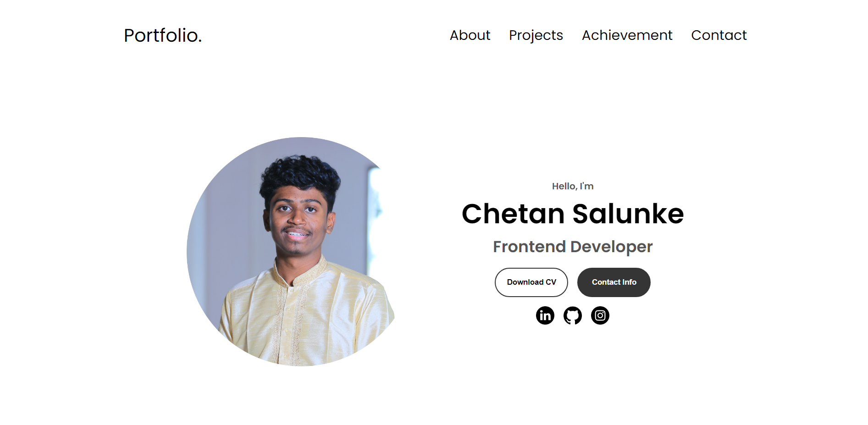Screen dimensions: 868x425
Task: Click the Frontend Developer subtitle
Action: point(573,247)
